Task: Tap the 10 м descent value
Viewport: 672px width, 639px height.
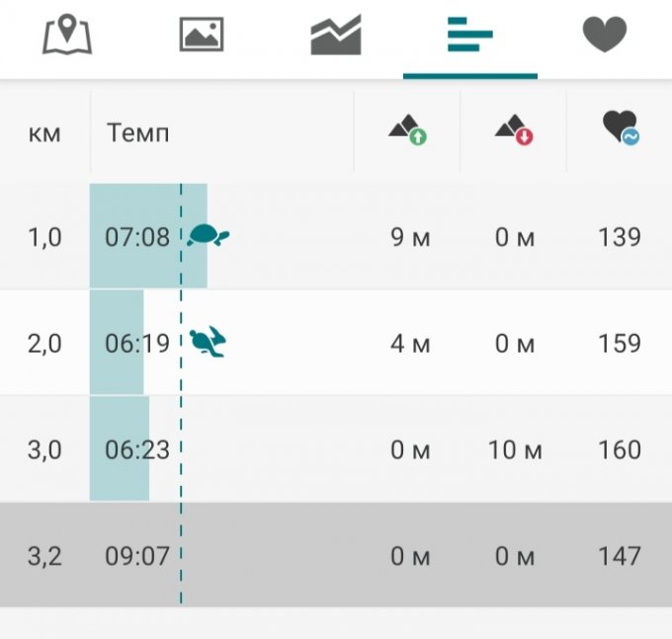Action: coord(515,450)
